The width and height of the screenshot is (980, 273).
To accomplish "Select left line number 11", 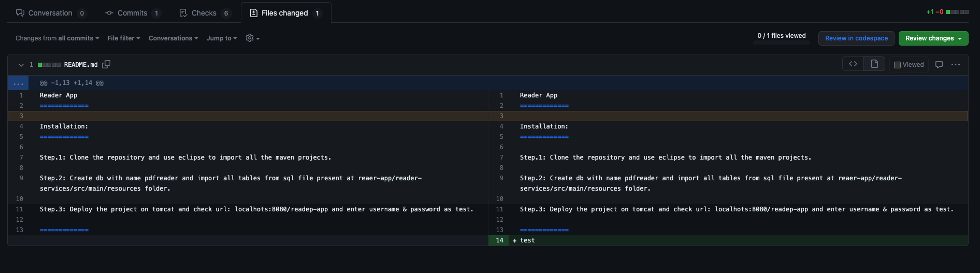I will click(20, 209).
